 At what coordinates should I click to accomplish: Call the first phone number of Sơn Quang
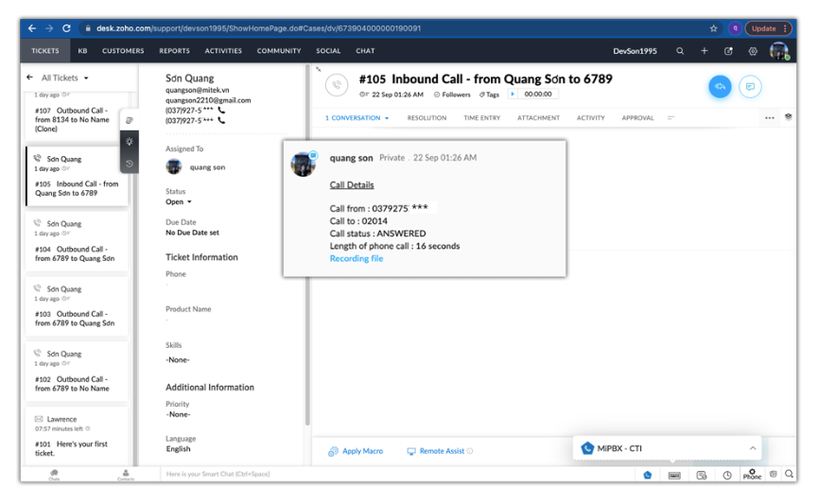[221, 111]
